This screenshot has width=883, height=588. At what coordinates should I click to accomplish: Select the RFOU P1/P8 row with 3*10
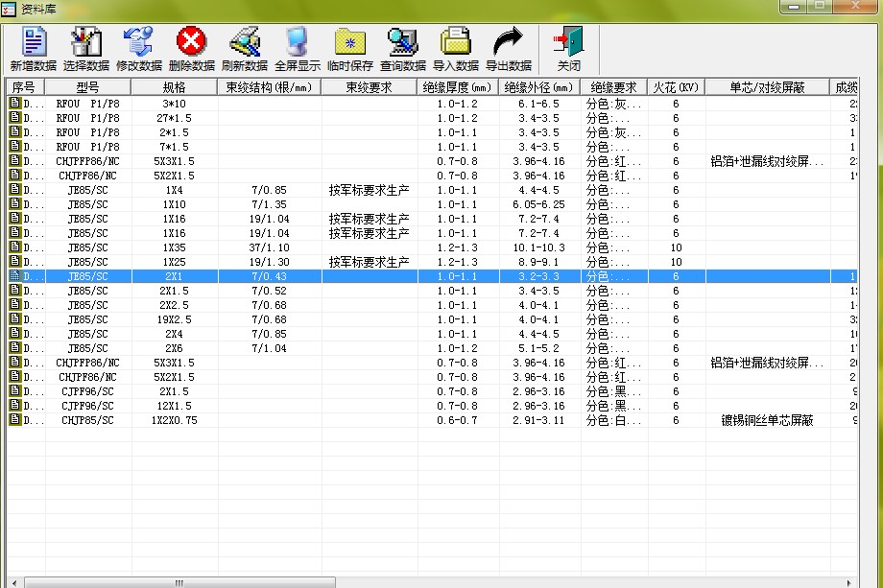174,104
